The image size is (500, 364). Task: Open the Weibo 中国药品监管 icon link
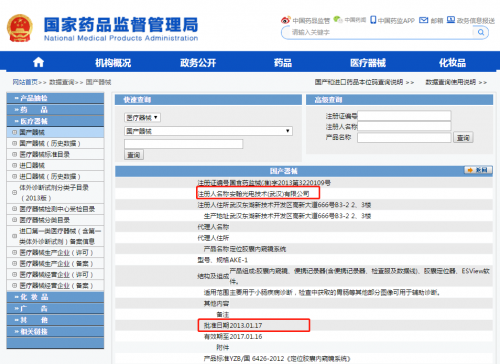[286, 20]
